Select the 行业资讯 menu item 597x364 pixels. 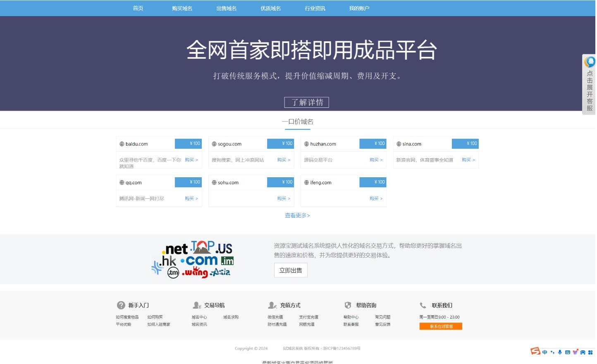315,8
